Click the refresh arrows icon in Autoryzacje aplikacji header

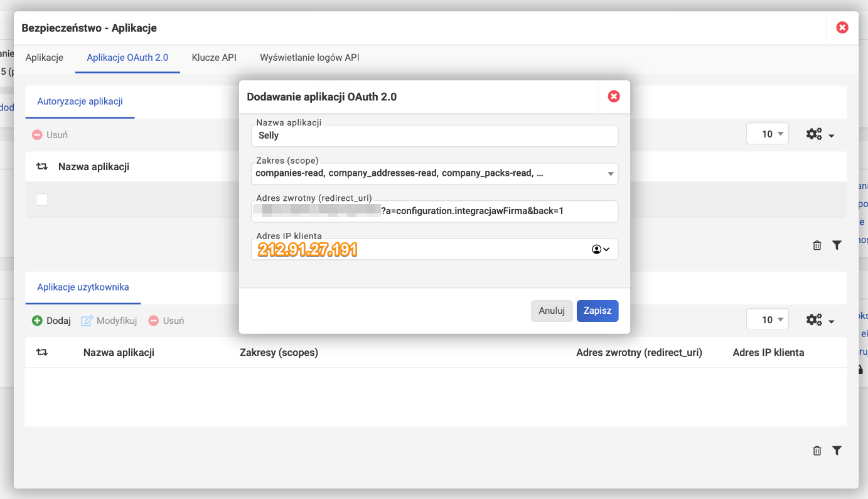42,167
